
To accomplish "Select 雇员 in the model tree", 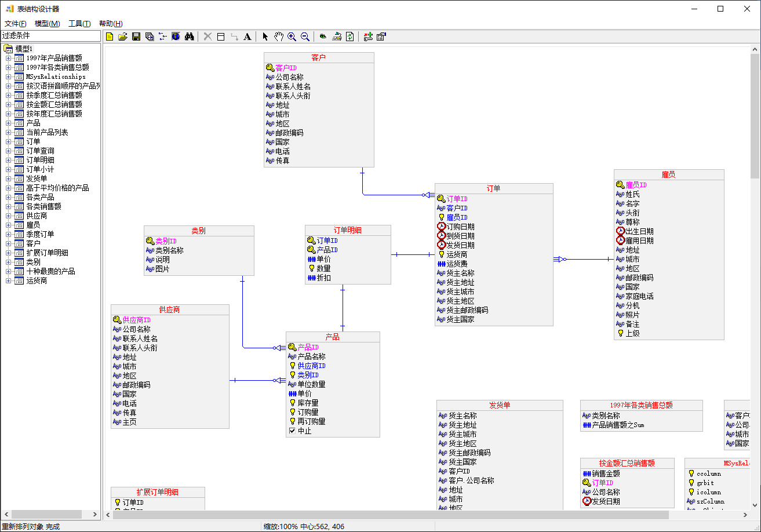I will (x=33, y=225).
